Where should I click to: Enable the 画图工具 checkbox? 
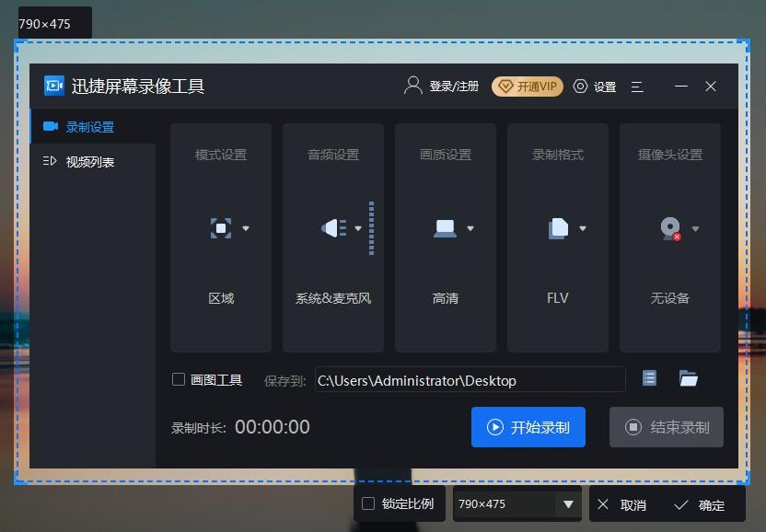179,379
